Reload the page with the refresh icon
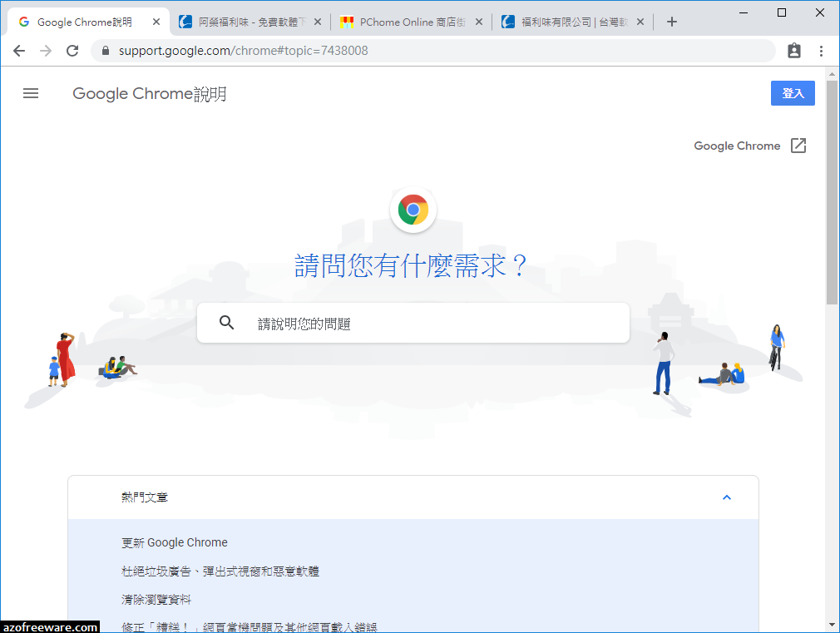Viewport: 840px width, 633px height. pyautogui.click(x=72, y=51)
